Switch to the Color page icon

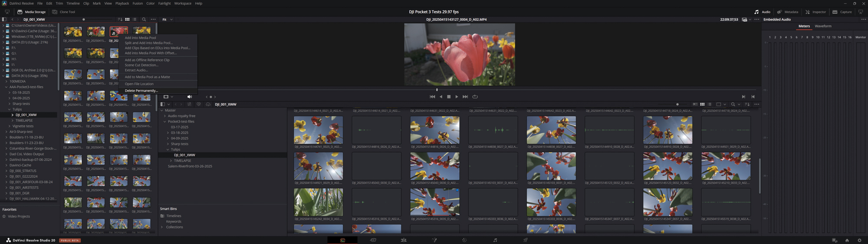[464, 240]
